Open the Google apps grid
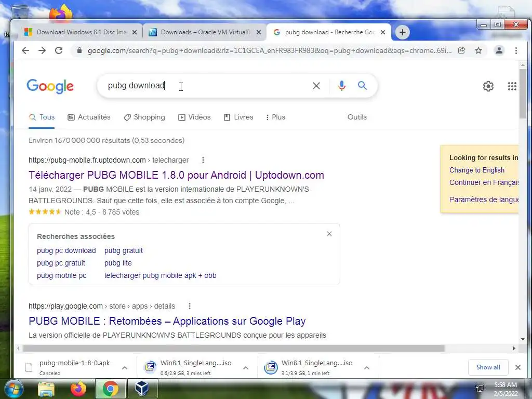 tap(512, 86)
